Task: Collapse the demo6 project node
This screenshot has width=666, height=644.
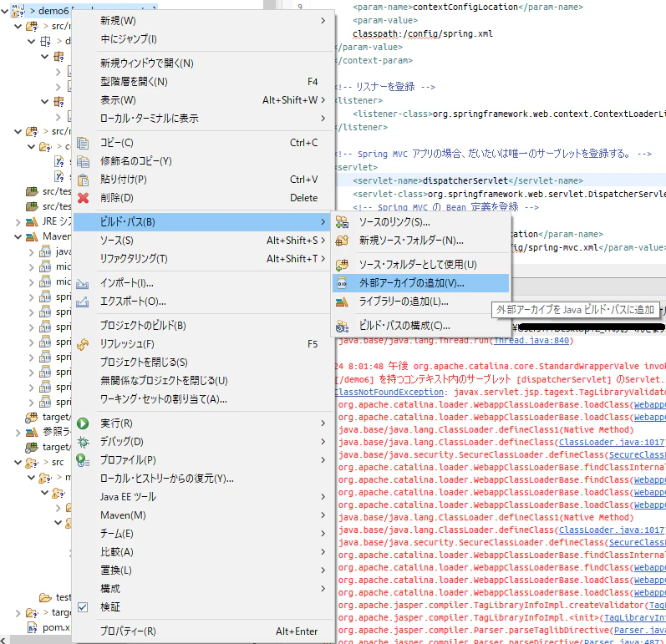Action: [5, 11]
